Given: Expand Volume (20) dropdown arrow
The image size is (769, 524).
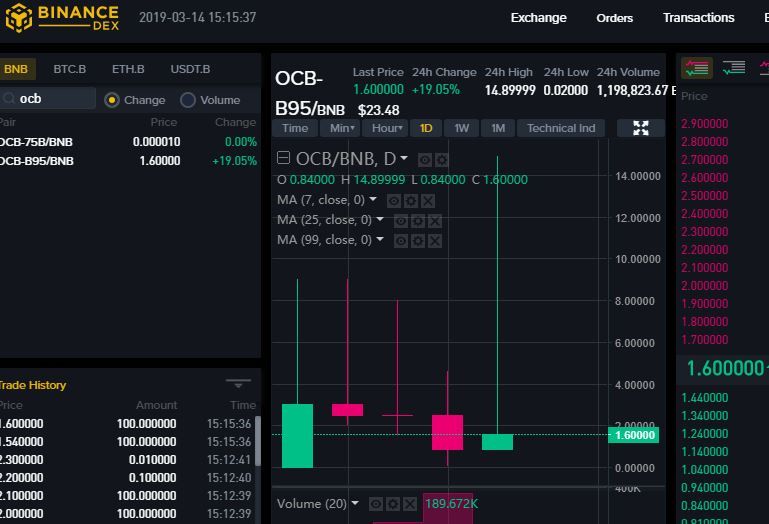Looking at the screenshot, I should 355,503.
